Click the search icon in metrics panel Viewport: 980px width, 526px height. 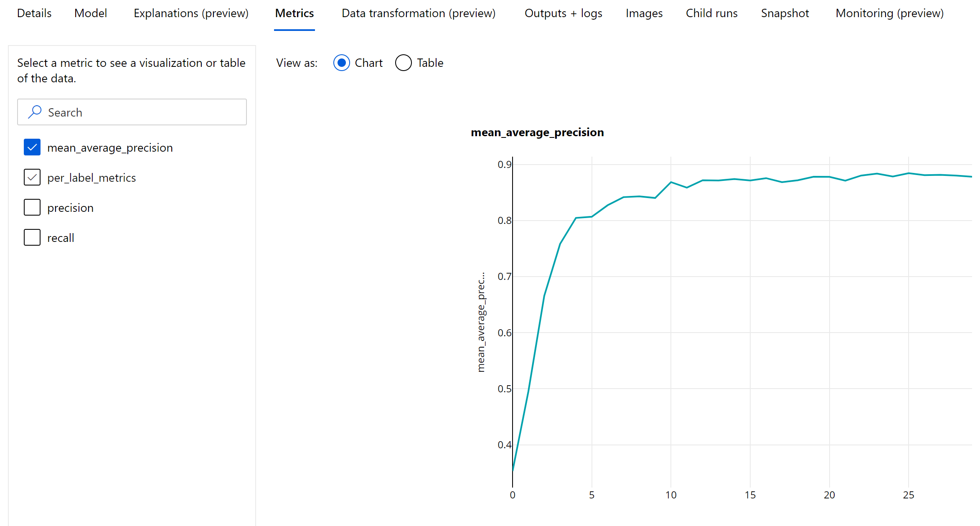(x=35, y=112)
